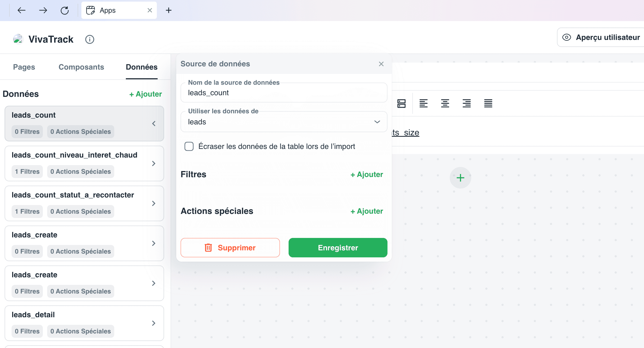Expand the leads_detail chevron
Screen dimensions: 644x348
(154, 323)
